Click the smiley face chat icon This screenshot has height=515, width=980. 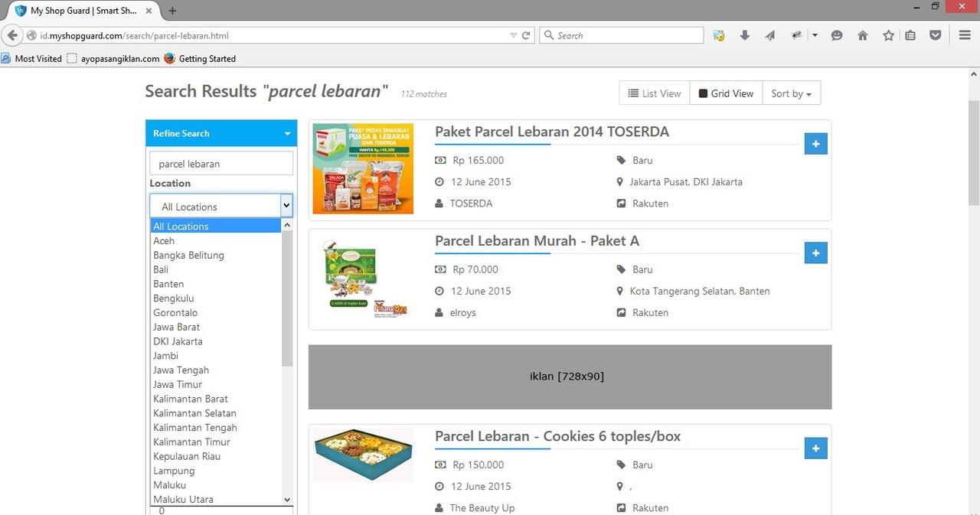(837, 35)
